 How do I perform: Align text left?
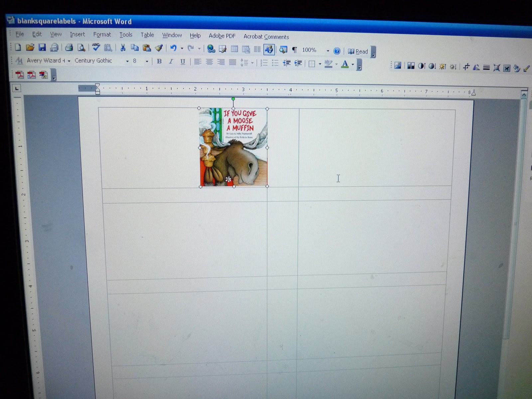198,62
